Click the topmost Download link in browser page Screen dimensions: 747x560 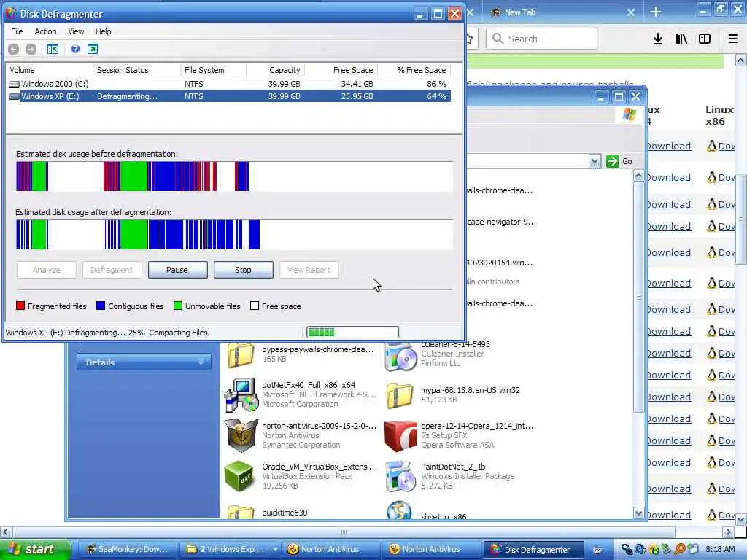[x=669, y=146]
